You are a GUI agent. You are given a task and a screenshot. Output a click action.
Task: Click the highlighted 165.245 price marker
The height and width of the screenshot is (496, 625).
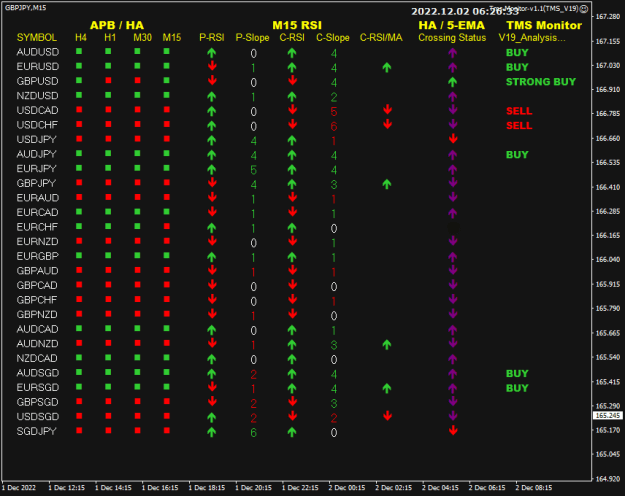[x=608, y=415]
